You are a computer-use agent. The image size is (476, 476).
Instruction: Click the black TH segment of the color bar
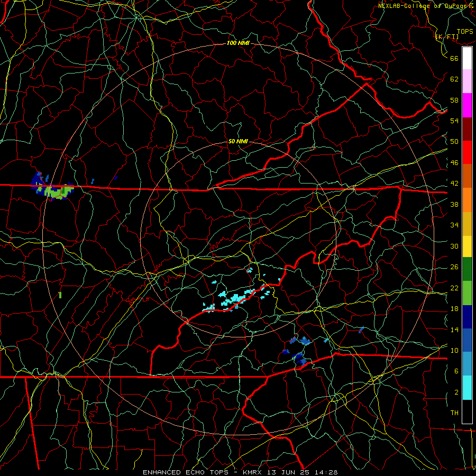pyautogui.click(x=467, y=411)
